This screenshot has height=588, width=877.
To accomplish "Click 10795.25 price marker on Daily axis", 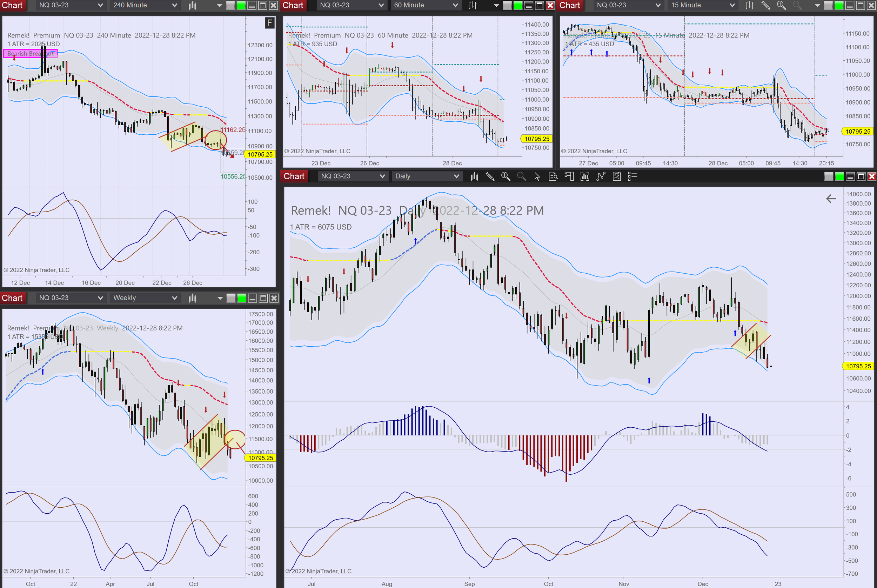I will point(858,366).
